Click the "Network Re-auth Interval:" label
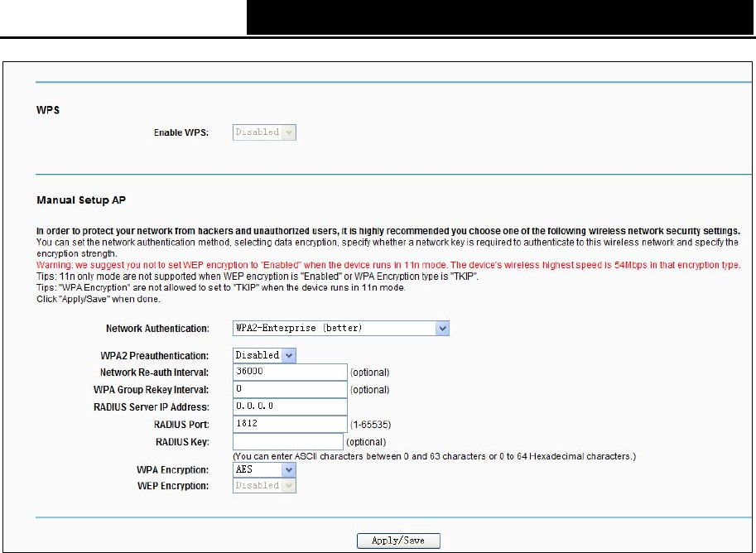Screen dimensions: 756x553 [154, 373]
